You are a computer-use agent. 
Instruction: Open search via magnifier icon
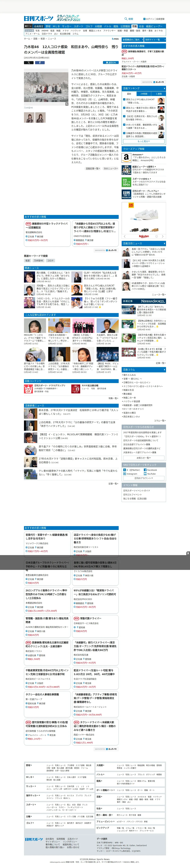coord(126,19)
